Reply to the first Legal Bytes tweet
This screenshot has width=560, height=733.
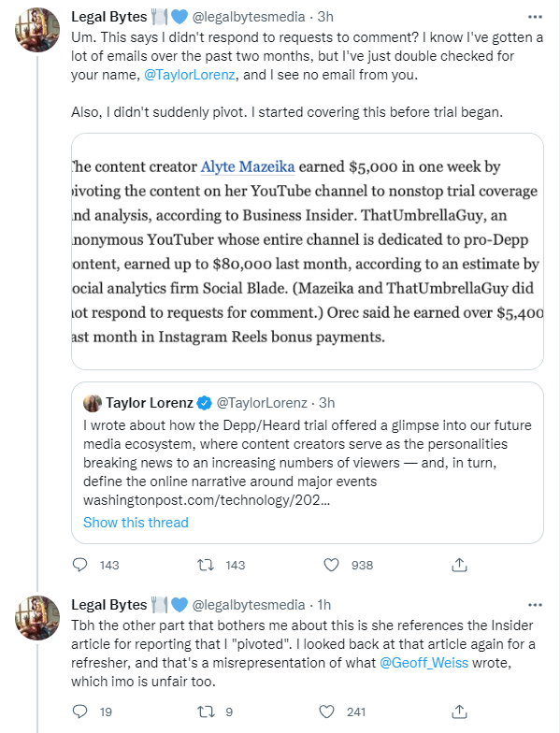[x=80, y=565]
